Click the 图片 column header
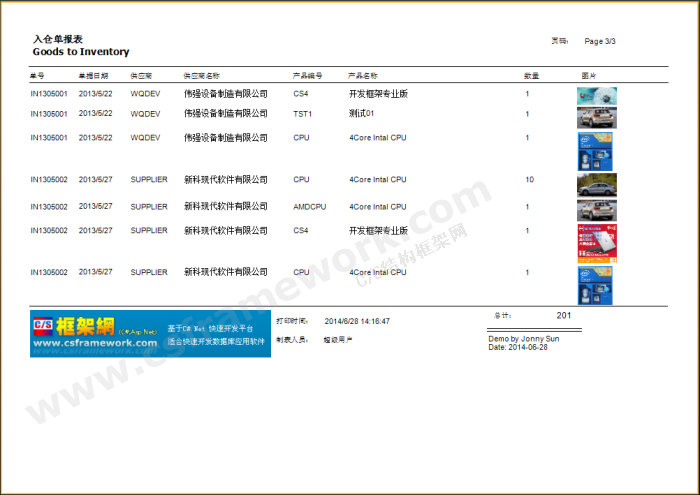The height and width of the screenshot is (495, 700). coord(589,76)
